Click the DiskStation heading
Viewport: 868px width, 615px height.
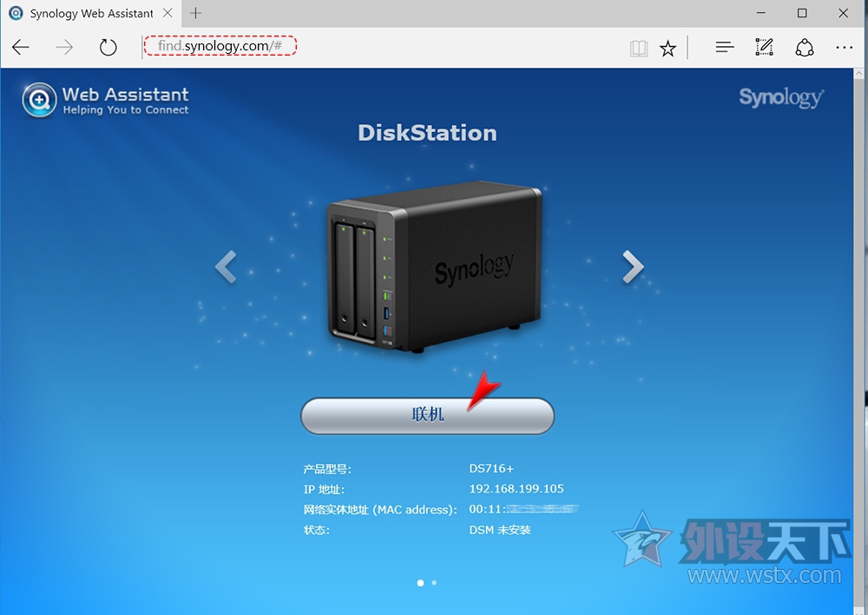click(427, 133)
